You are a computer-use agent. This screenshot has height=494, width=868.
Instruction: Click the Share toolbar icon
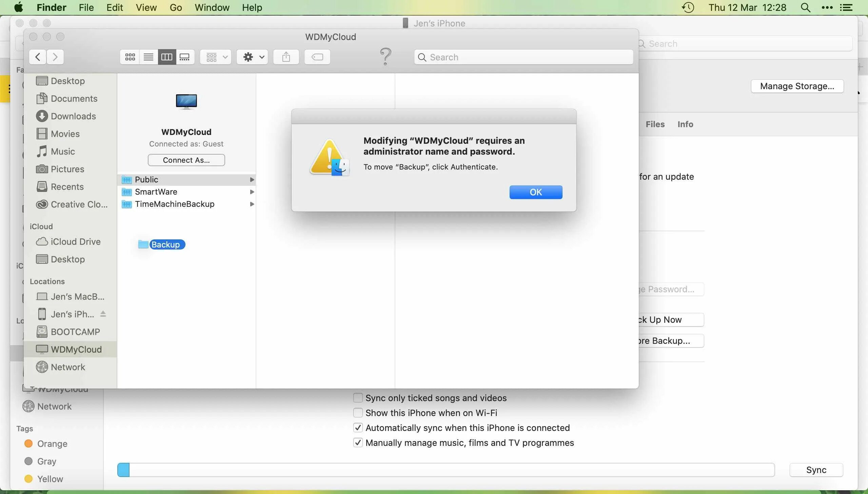pos(286,57)
